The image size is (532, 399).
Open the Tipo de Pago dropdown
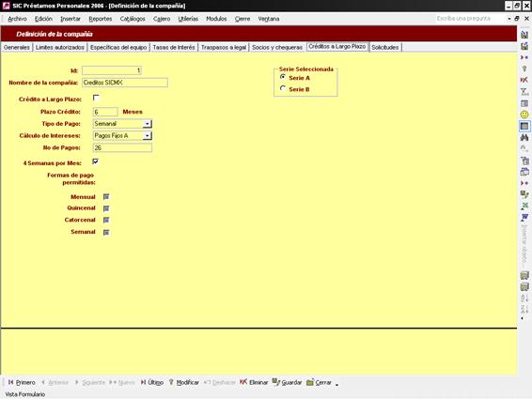coord(148,124)
